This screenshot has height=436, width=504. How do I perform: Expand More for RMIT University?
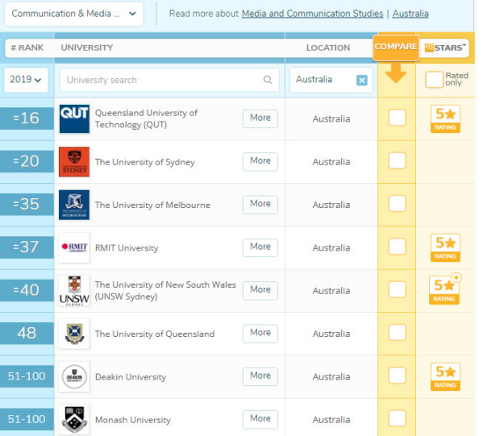point(260,247)
